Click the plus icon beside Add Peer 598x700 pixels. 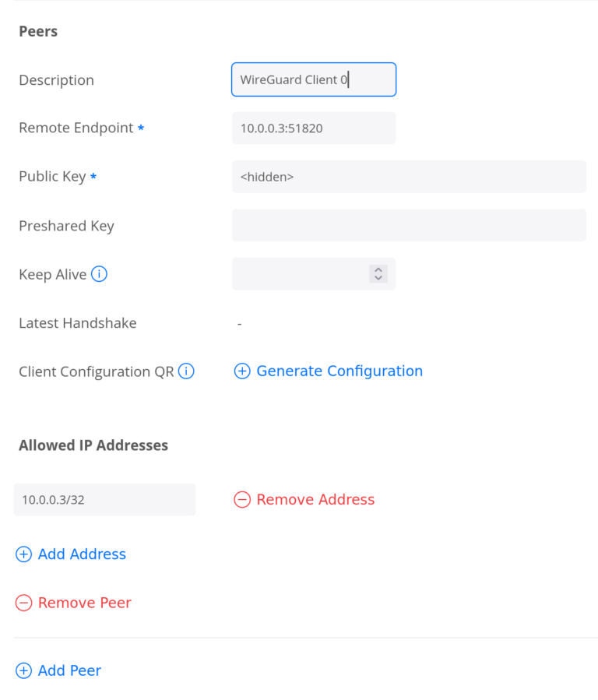pyautogui.click(x=23, y=670)
